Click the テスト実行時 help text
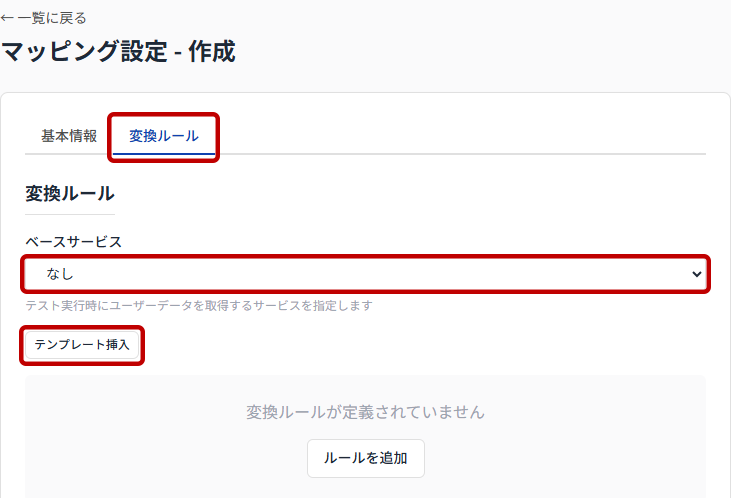 (x=199, y=306)
